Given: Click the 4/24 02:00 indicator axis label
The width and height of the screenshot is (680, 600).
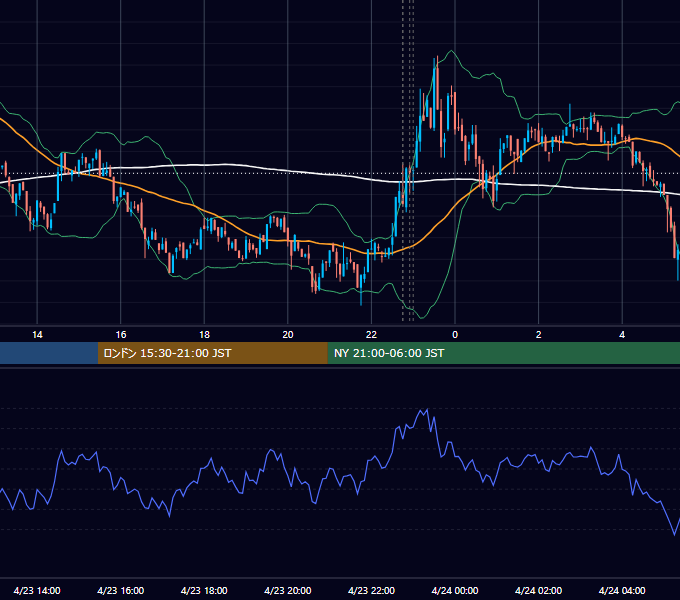Looking at the screenshot, I should 538,590.
